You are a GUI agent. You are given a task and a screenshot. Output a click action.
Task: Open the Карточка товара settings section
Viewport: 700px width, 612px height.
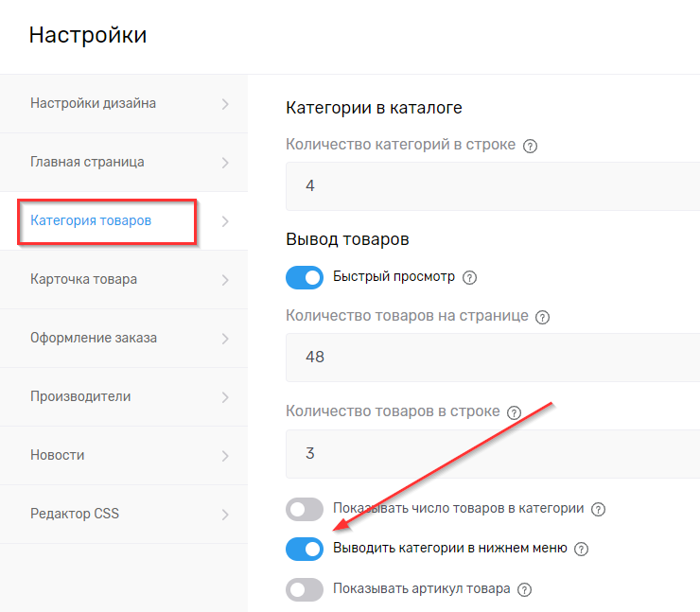[x=84, y=280]
